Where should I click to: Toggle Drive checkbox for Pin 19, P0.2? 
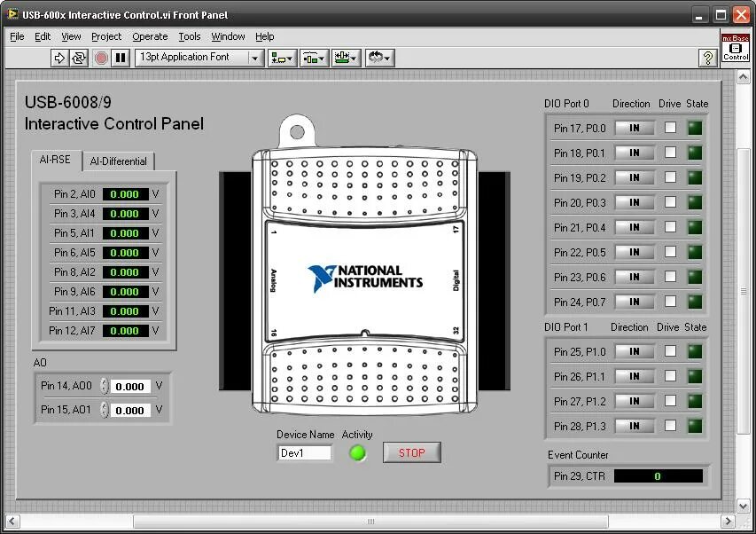[x=670, y=177]
